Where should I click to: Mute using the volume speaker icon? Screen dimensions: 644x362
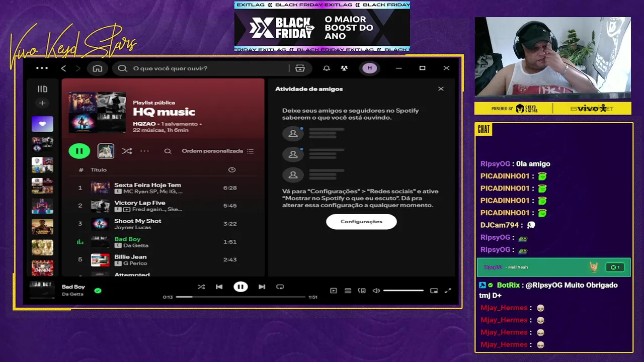point(376,291)
